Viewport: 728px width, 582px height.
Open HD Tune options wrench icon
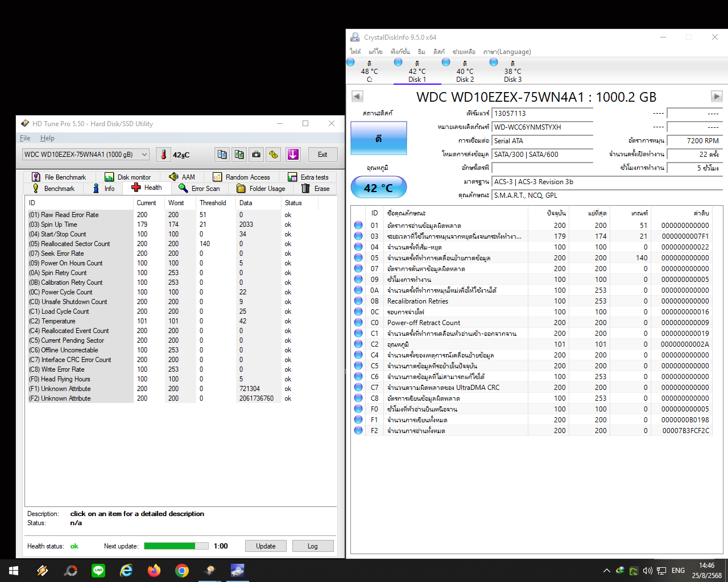(274, 155)
